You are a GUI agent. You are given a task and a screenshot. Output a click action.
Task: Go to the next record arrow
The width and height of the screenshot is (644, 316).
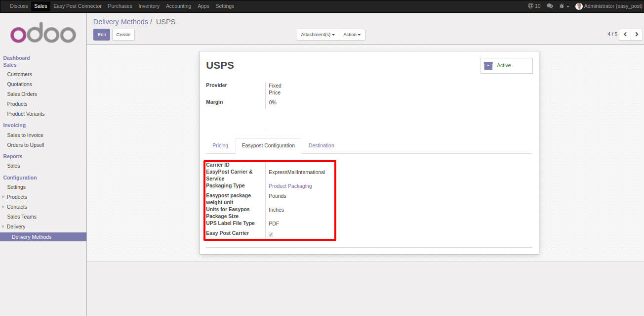pyautogui.click(x=637, y=34)
